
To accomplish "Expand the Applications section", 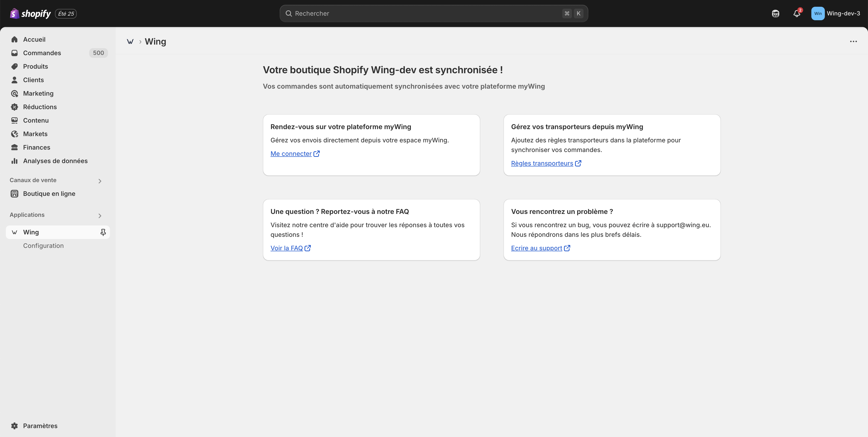I will coord(100,215).
